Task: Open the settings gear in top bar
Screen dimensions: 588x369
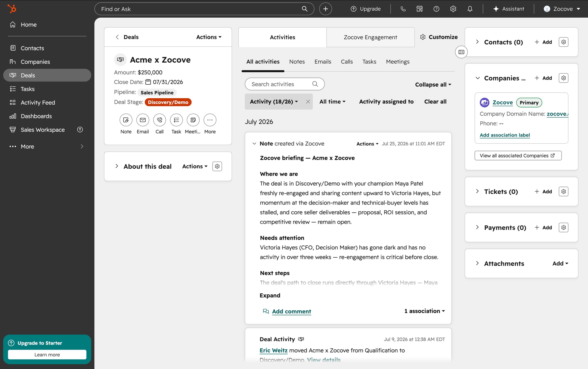Action: pyautogui.click(x=453, y=9)
